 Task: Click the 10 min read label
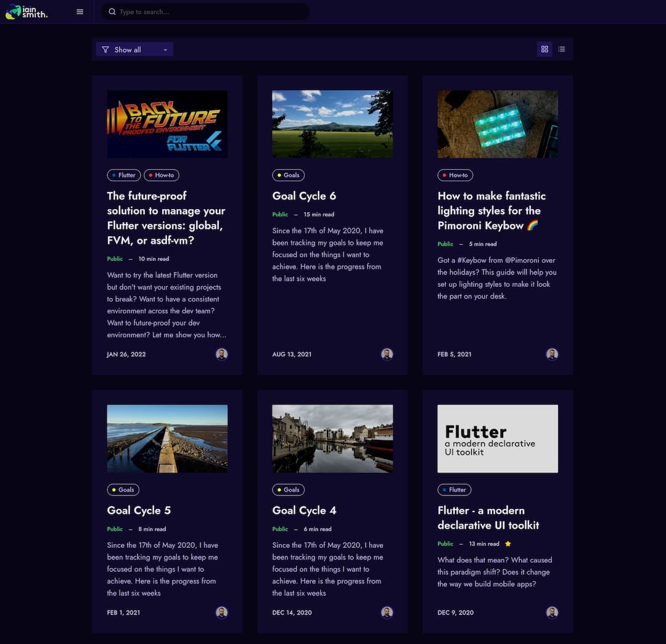point(154,258)
